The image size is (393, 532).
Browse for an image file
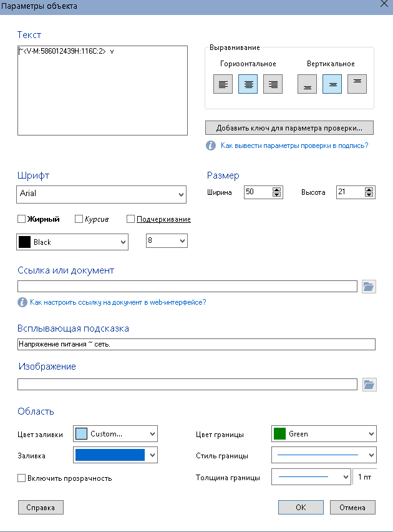369,384
